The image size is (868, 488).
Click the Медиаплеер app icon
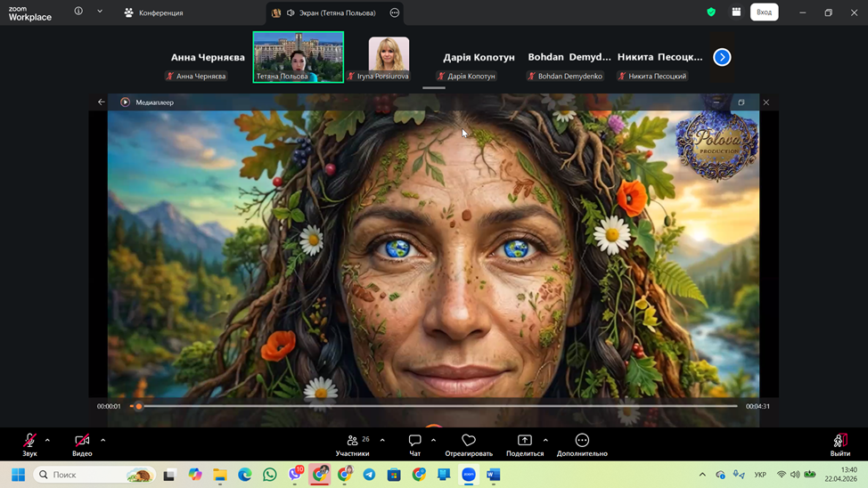pyautogui.click(x=125, y=102)
